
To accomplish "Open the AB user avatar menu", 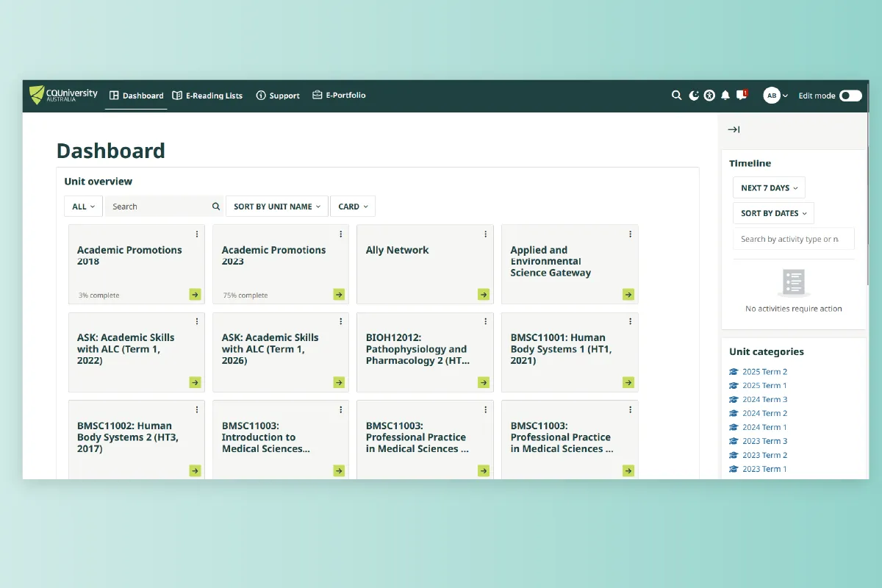I will pyautogui.click(x=775, y=96).
